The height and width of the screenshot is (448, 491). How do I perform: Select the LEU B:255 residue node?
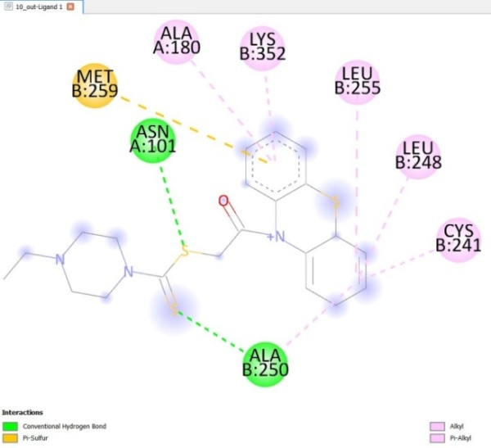358,83
